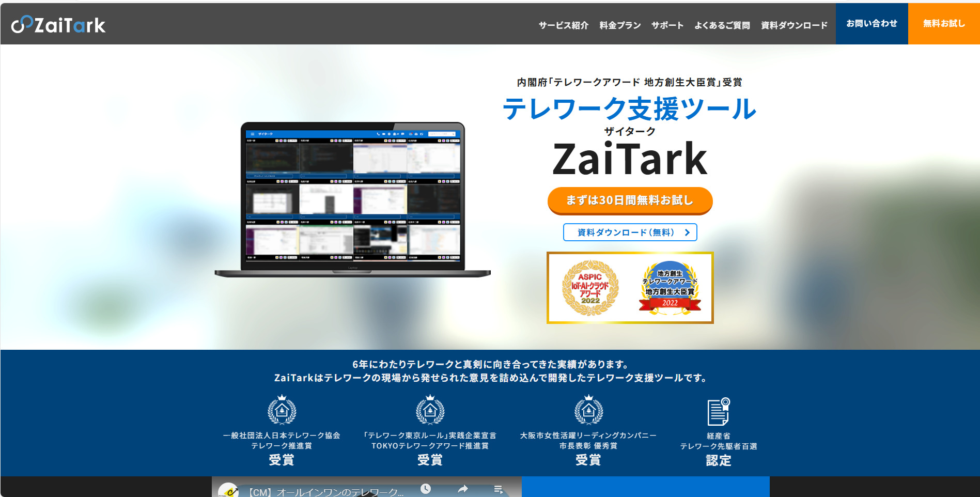The image size is (980, 497).
Task: Click the laptop screenshot image
Action: pyautogui.click(x=352, y=200)
